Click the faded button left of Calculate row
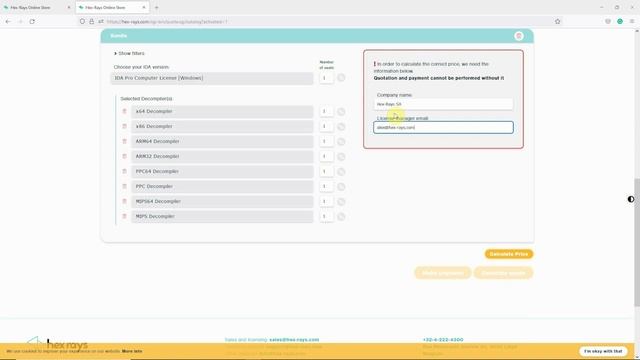 442,273
